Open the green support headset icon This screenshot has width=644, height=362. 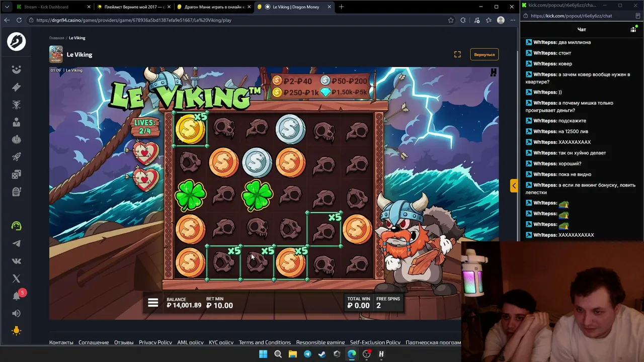click(x=16, y=226)
